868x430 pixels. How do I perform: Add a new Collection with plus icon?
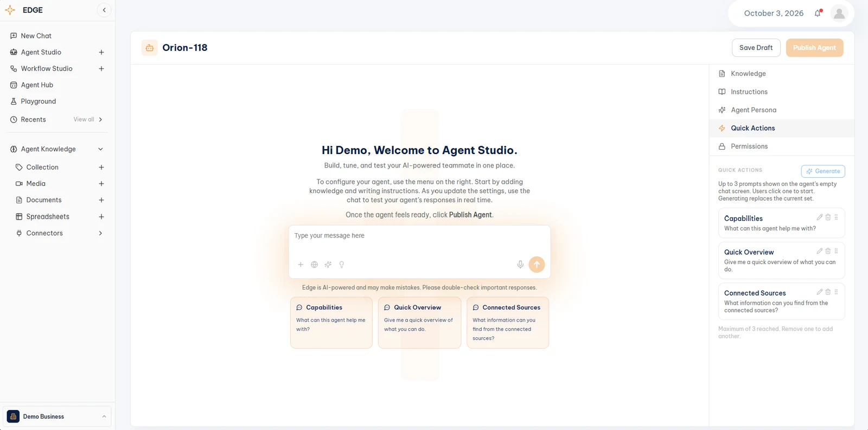tap(101, 167)
